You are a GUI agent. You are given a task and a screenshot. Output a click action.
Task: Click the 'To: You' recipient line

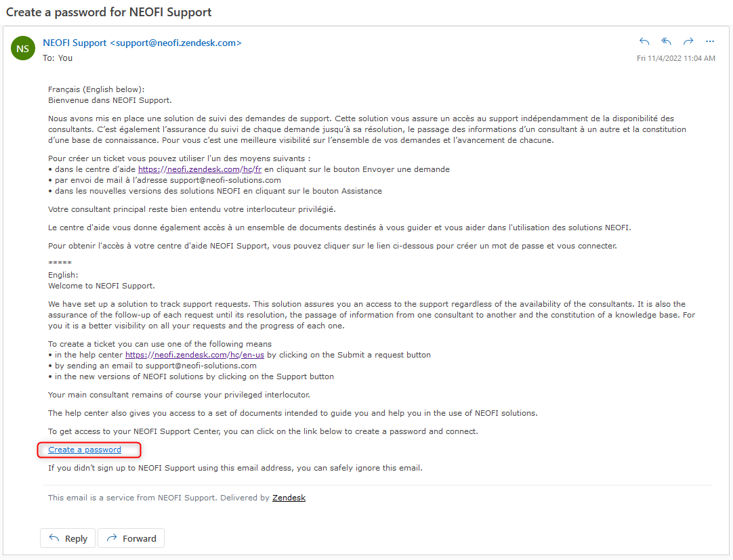58,58
